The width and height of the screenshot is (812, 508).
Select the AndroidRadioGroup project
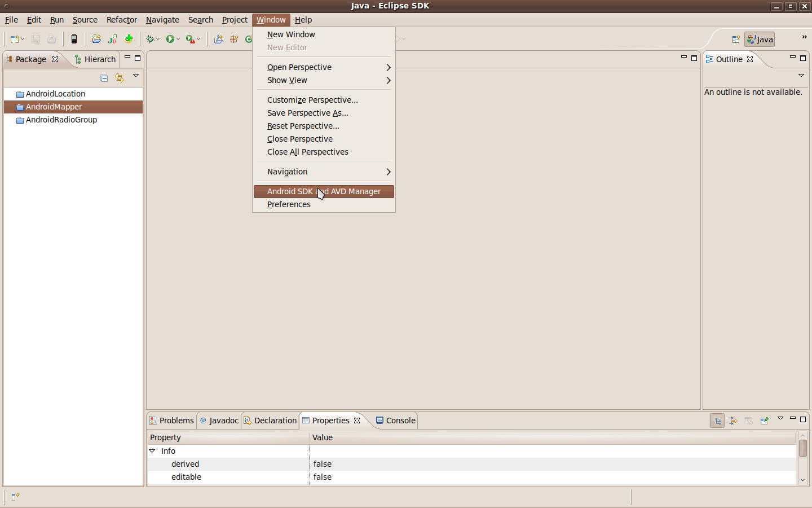tap(56, 120)
